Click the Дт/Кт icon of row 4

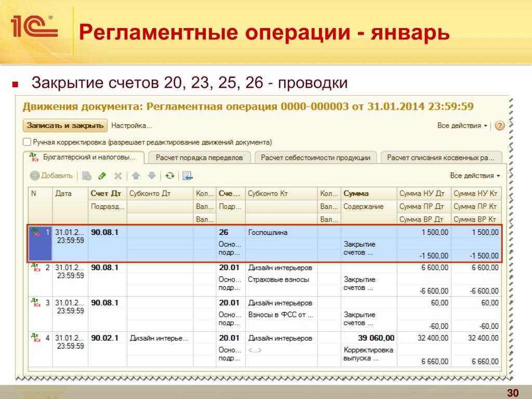pyautogui.click(x=35, y=338)
